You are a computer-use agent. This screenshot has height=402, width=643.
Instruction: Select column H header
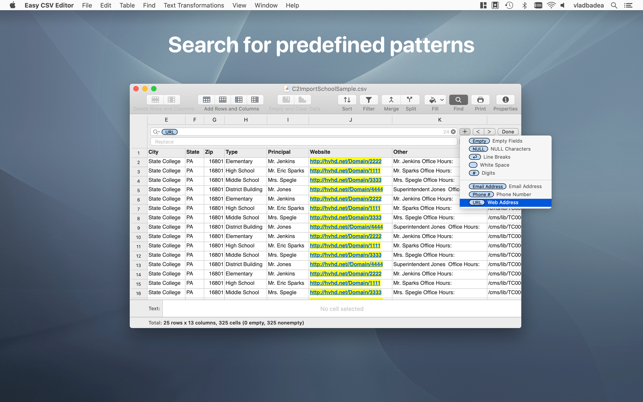coord(246,120)
